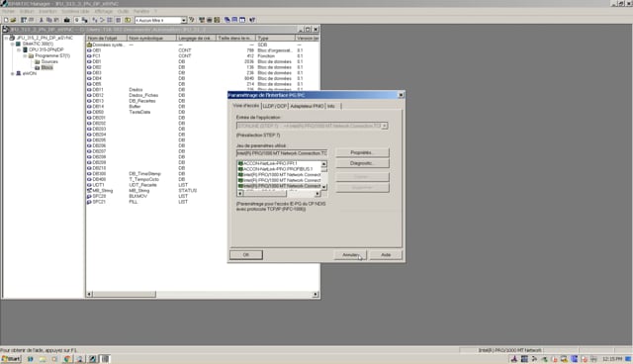
Task: Open the filter dropdown showing Aucun filtre
Action: 183,20
